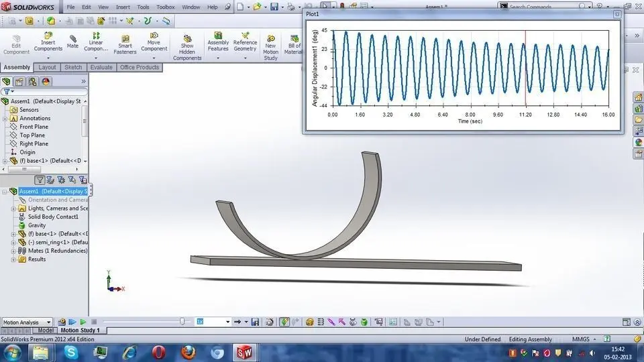
Task: Toggle the No Filter button
Action: click(x=40, y=180)
